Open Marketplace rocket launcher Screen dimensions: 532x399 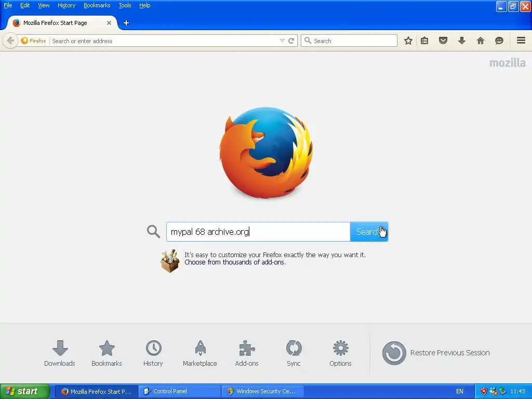click(200, 353)
